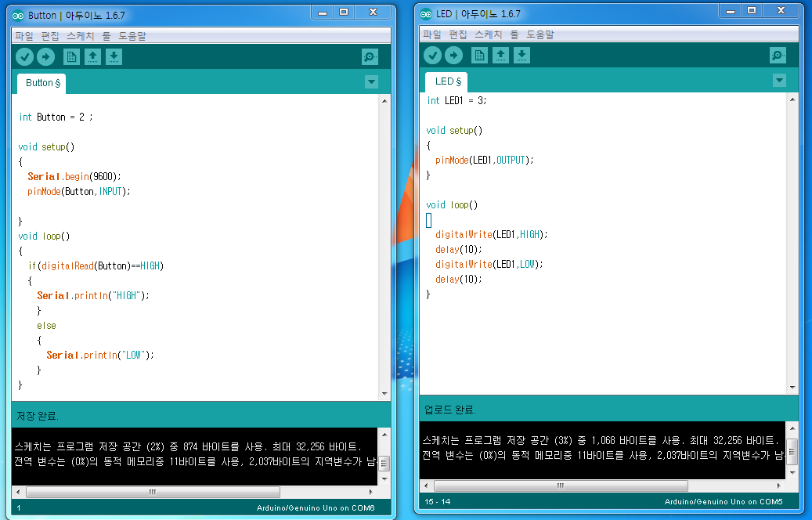Image resolution: width=812 pixels, height=520 pixels.
Task: Click Open sketch icon in LED window
Action: (x=500, y=55)
